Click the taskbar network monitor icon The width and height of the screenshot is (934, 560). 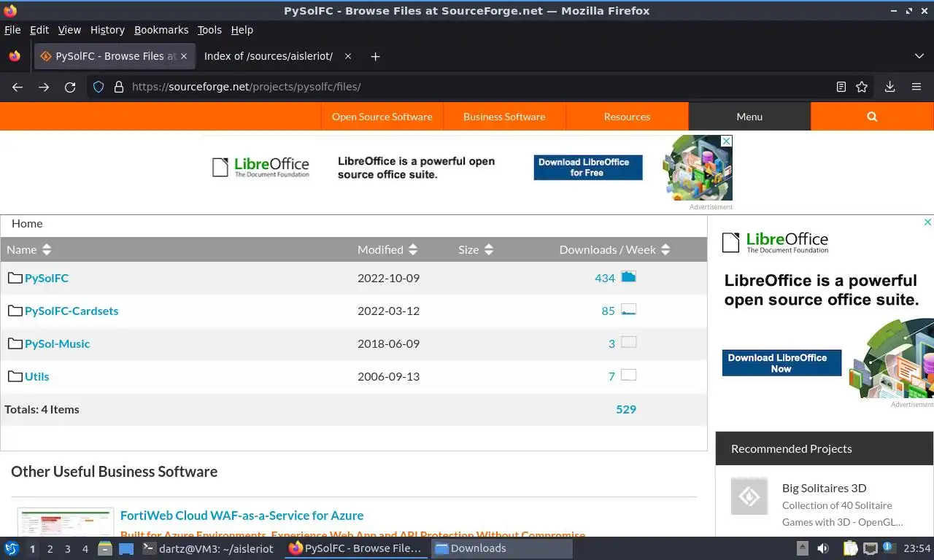pyautogui.click(x=870, y=548)
